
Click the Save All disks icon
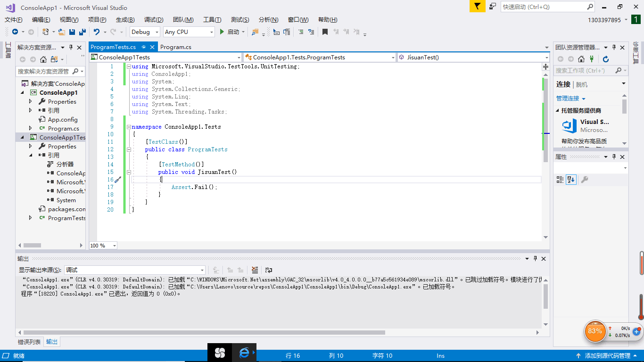click(82, 32)
